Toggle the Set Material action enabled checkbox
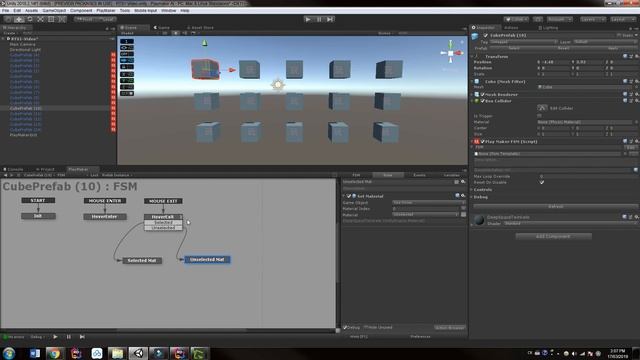Image resolution: width=640 pixels, height=360 pixels. (349, 196)
